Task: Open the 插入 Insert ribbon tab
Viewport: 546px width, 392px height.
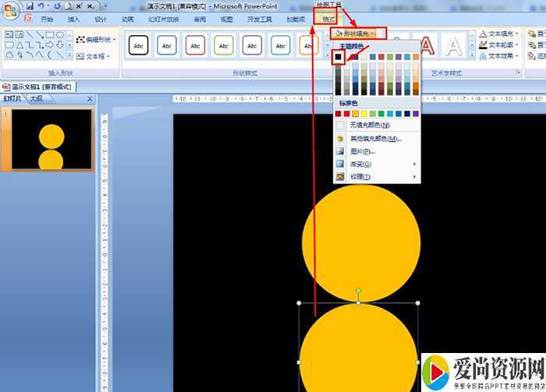Action: pos(73,19)
